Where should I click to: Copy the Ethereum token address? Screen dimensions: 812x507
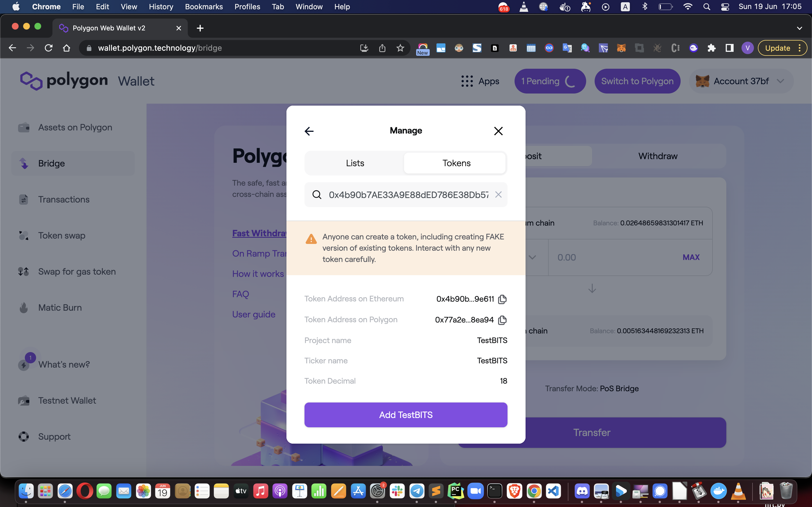click(502, 299)
